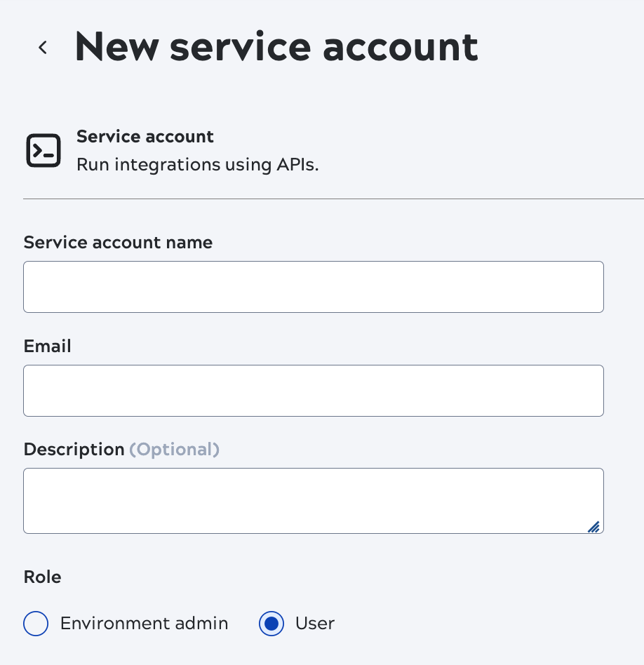Click the 'New service account' page title
Screen dimensions: 644x665
pyautogui.click(x=276, y=46)
